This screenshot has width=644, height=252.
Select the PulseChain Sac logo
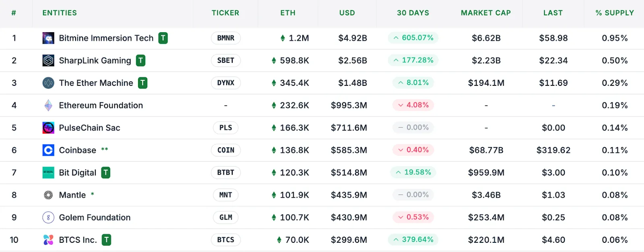48,128
